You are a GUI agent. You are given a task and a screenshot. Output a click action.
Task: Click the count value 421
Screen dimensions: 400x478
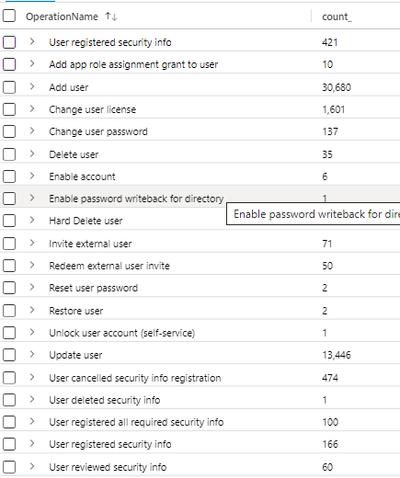coord(330,42)
